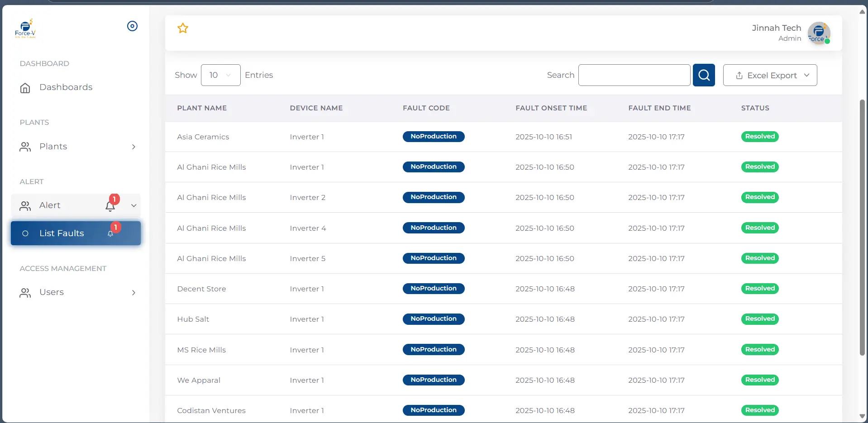Click the Force-V logo
Image resolution: width=868 pixels, height=423 pixels.
click(25, 29)
